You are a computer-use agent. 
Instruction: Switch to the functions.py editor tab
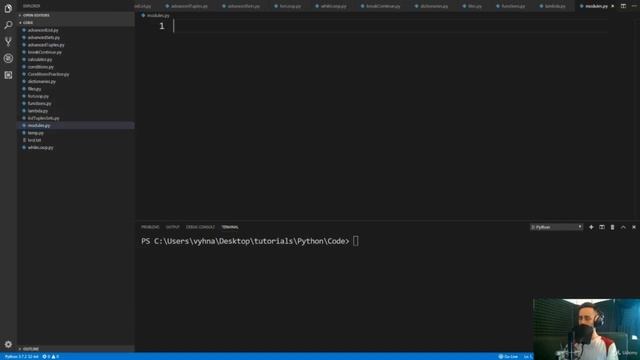coord(510,6)
